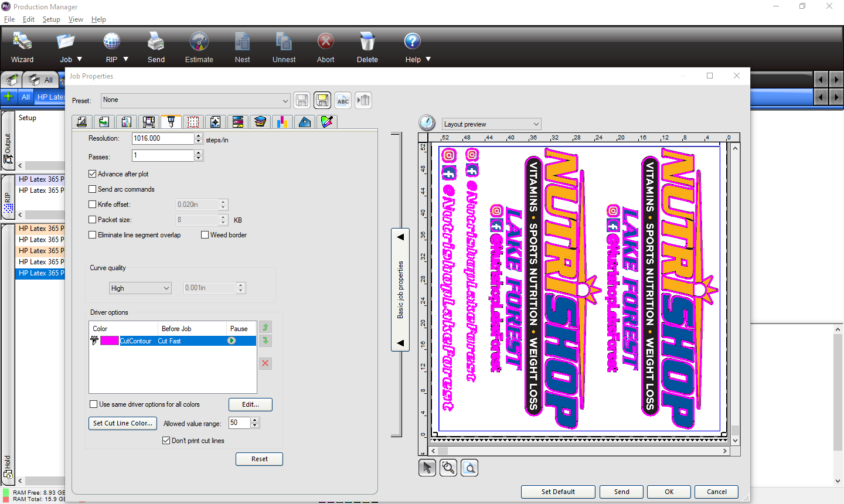Open the Help menu in menu bar
Image resolution: width=844 pixels, height=504 pixels.
click(98, 19)
